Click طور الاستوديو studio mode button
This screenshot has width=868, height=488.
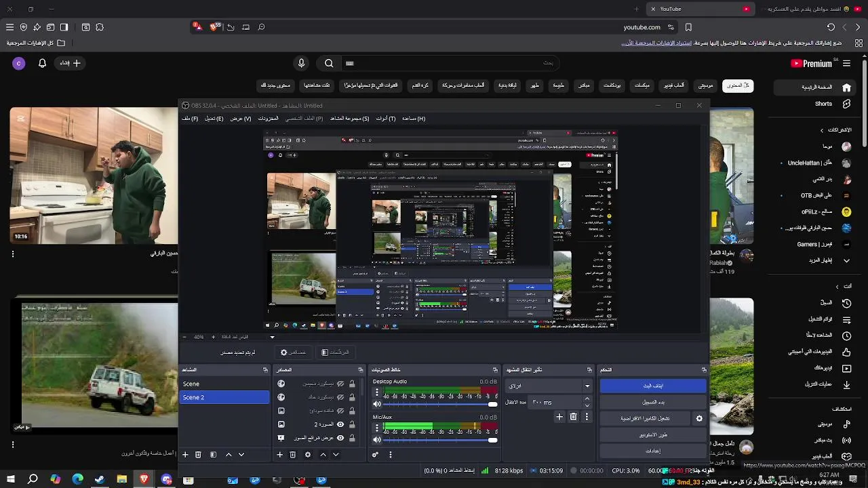[653, 434]
